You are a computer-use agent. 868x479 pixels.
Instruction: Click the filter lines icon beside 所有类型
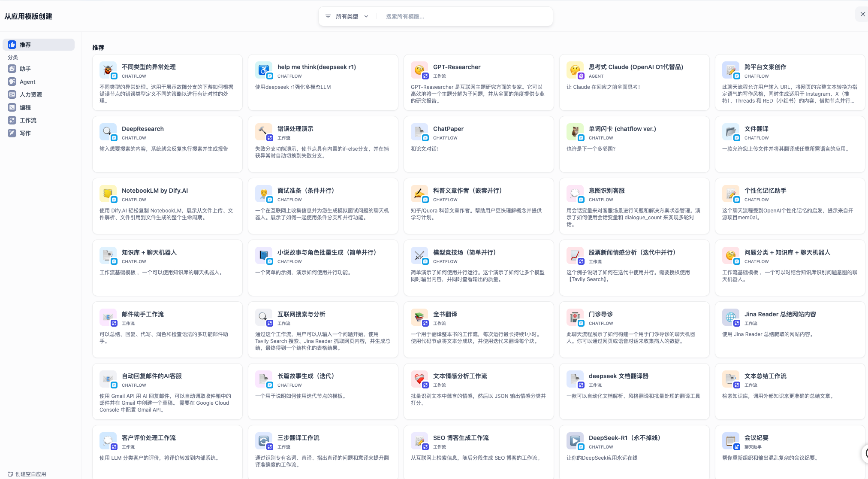328,16
